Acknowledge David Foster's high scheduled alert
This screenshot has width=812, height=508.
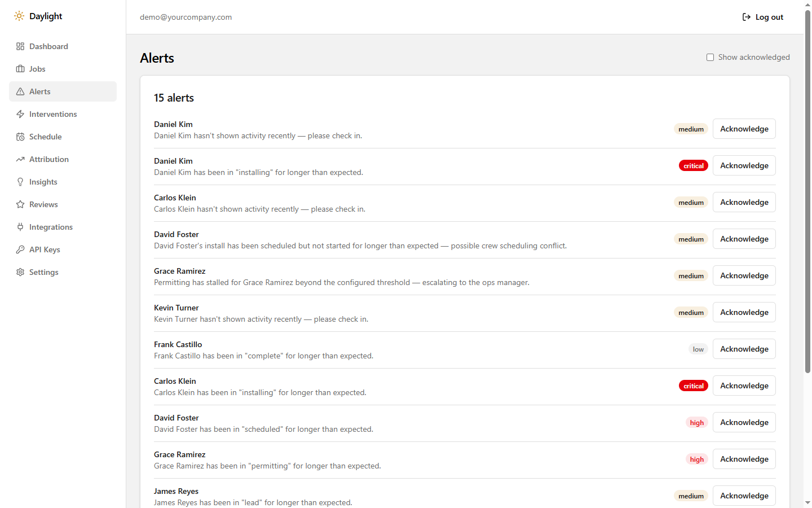click(744, 422)
